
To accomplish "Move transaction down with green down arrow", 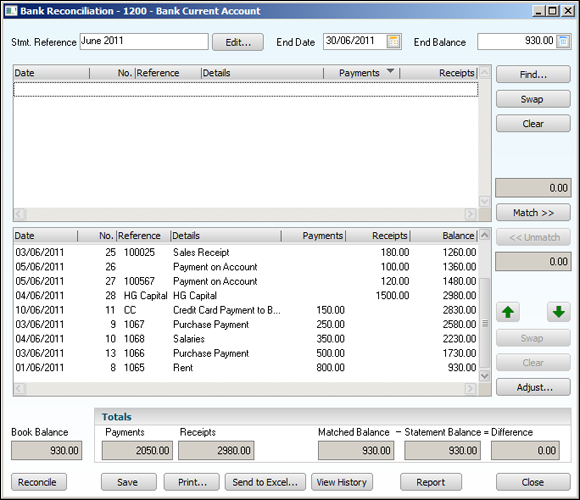I will point(558,312).
